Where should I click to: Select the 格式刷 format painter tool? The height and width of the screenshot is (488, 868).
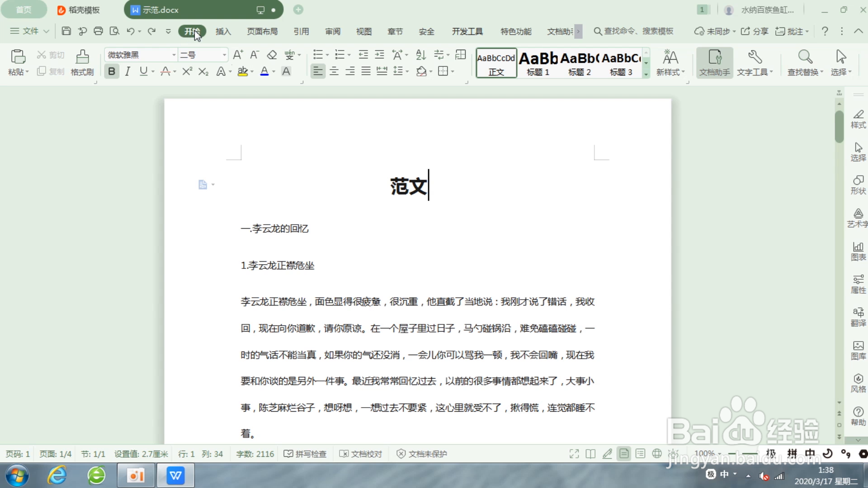coord(82,62)
